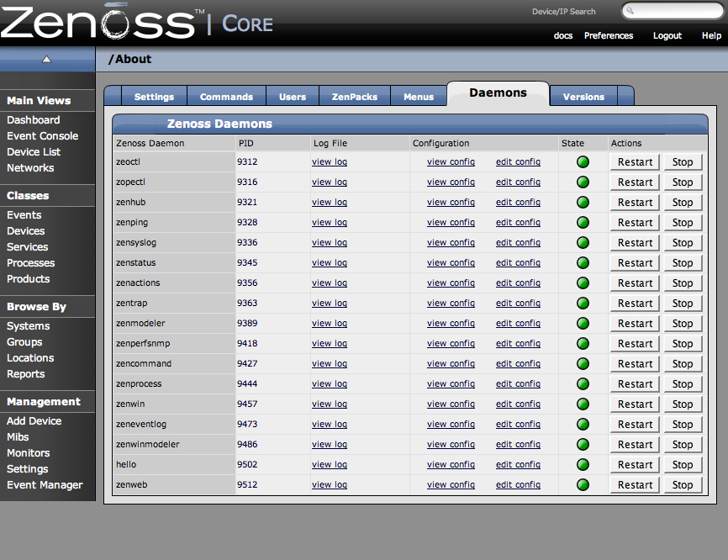View the zeoctl log

[330, 162]
